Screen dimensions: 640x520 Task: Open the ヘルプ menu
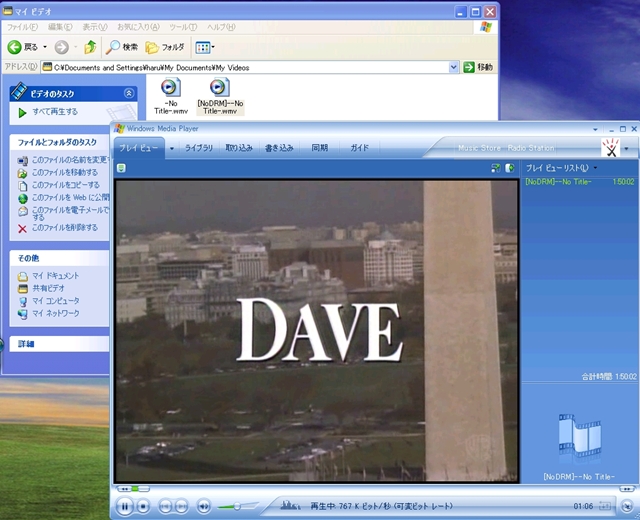coord(221,27)
